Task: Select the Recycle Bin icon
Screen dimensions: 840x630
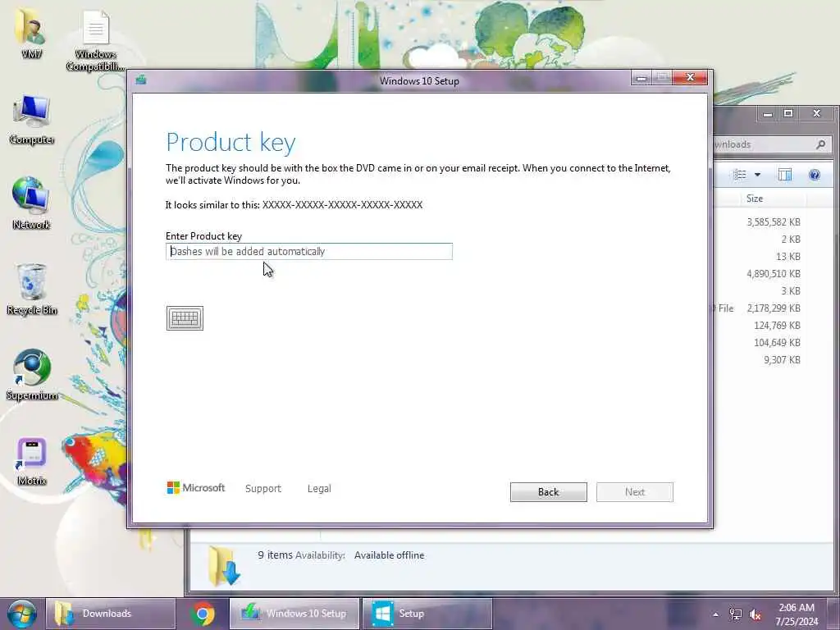Action: click(32, 290)
